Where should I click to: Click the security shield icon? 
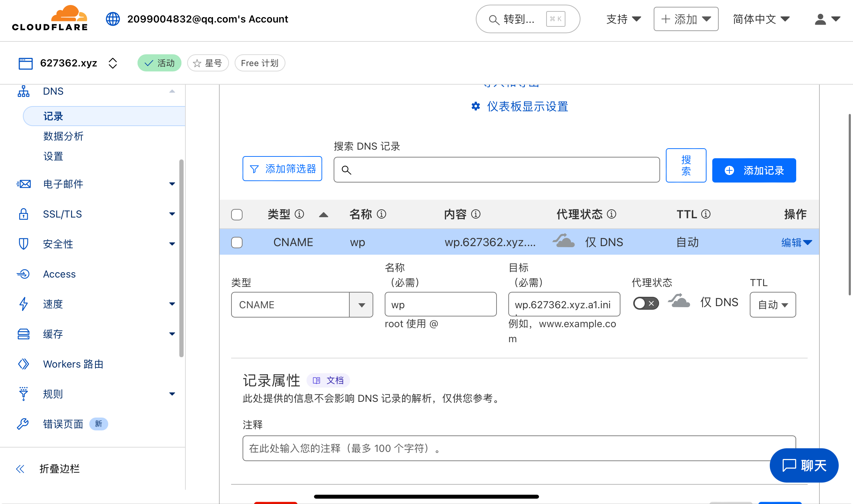(x=24, y=244)
